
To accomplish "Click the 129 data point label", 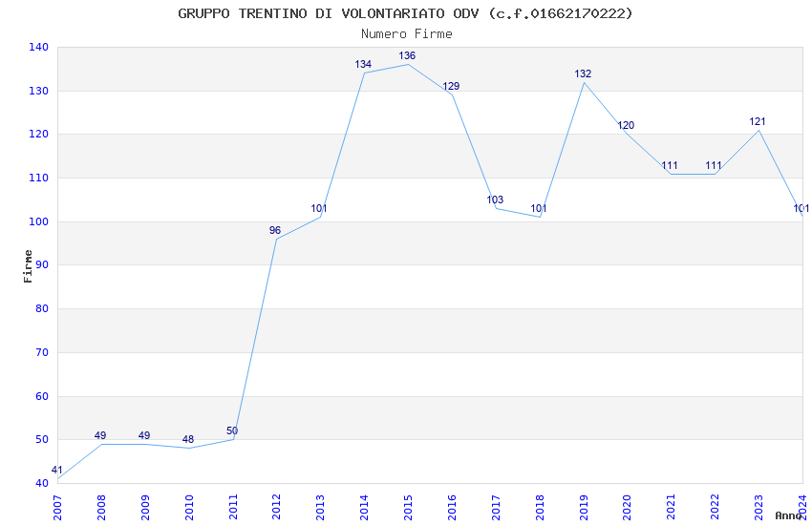I will point(451,86).
